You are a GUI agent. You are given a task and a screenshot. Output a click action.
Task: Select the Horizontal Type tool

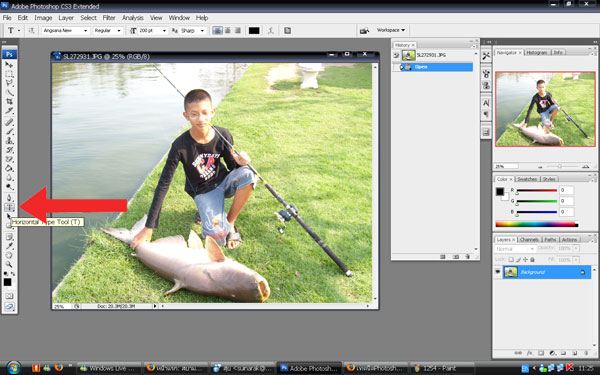[9, 207]
